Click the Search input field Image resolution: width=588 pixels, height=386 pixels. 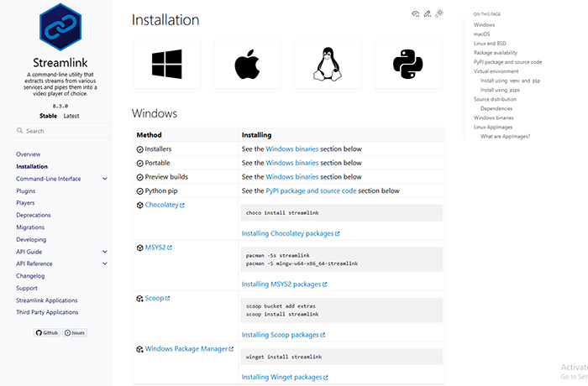59,131
